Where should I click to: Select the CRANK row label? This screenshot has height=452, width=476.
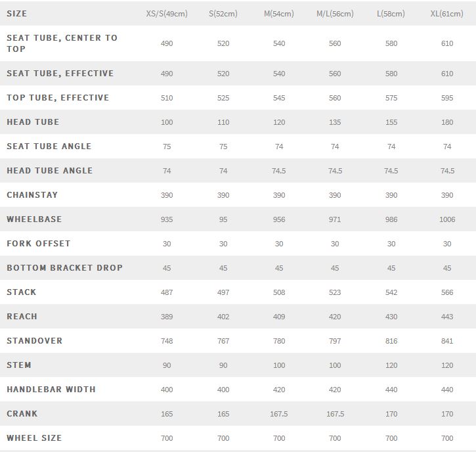click(22, 414)
